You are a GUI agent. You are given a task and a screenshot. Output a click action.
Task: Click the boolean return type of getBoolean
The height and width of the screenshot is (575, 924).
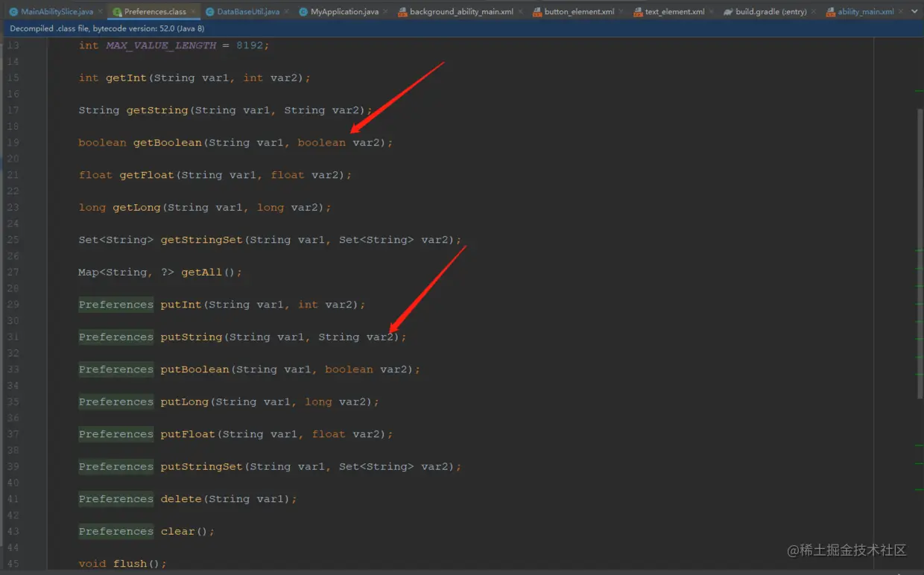[102, 143]
